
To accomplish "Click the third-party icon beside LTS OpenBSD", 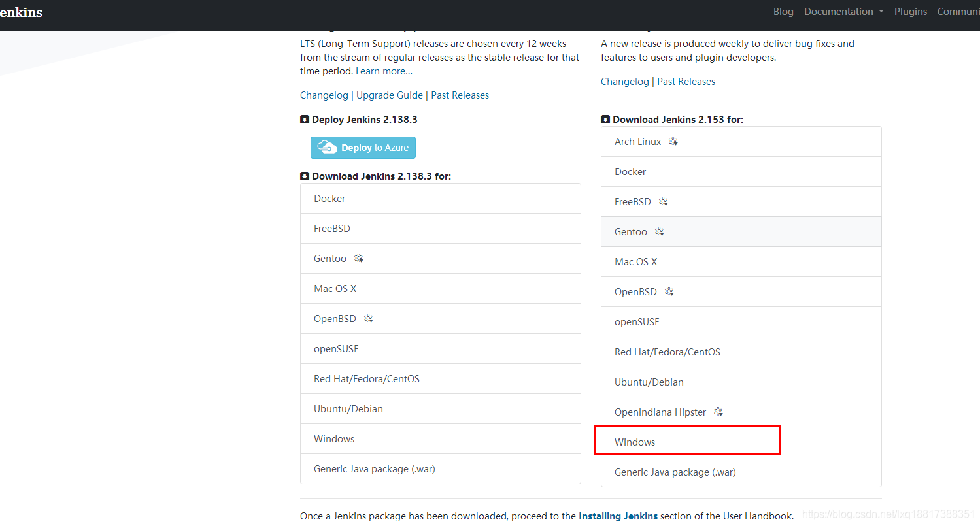I will click(x=369, y=318).
